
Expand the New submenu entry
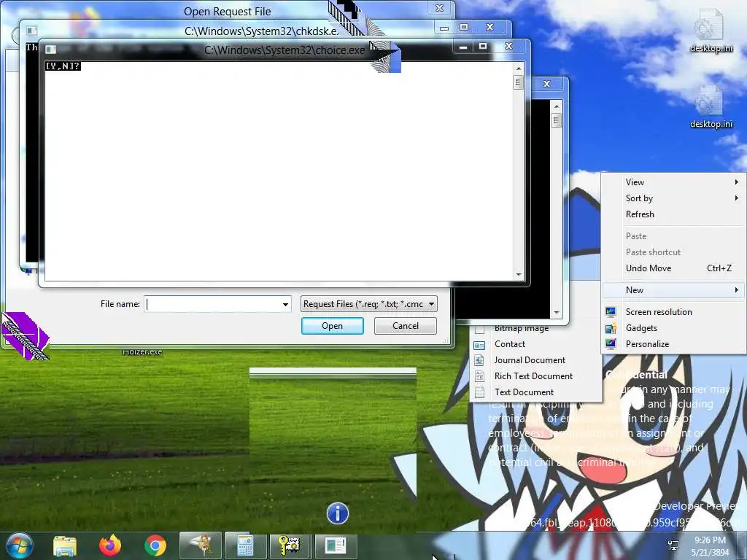pyautogui.click(x=673, y=290)
